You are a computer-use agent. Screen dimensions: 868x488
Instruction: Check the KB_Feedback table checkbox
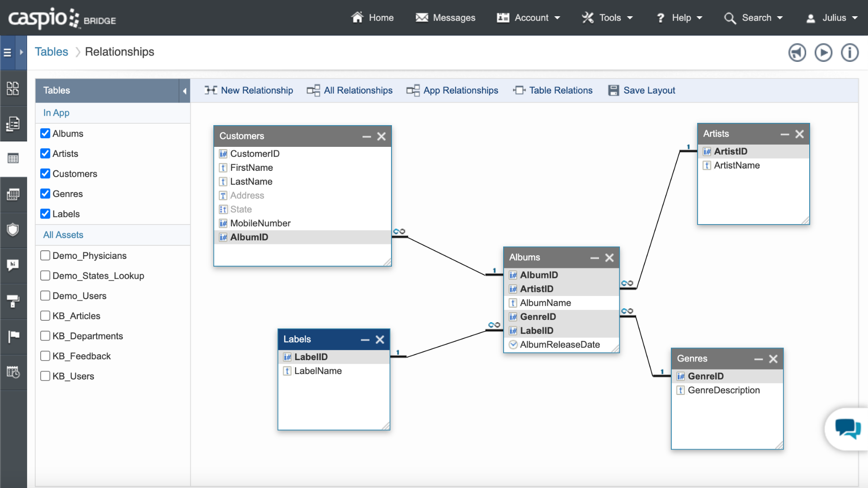point(45,356)
